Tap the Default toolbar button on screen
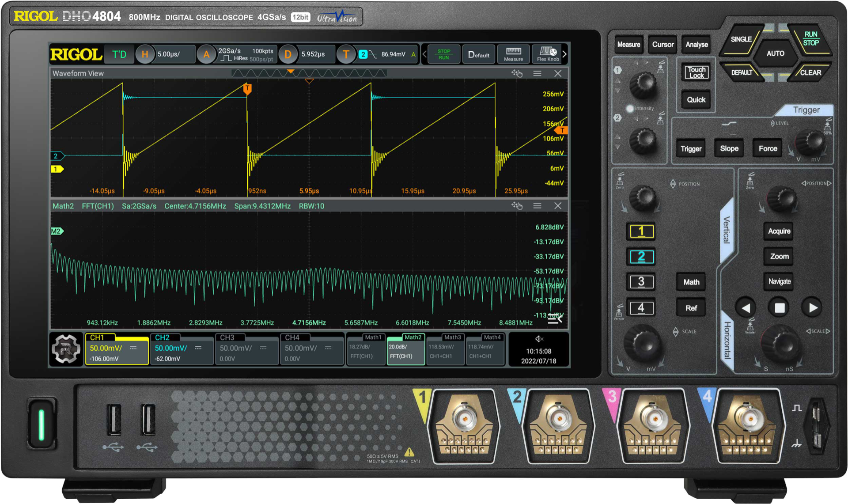This screenshot has height=504, width=848. tap(479, 54)
